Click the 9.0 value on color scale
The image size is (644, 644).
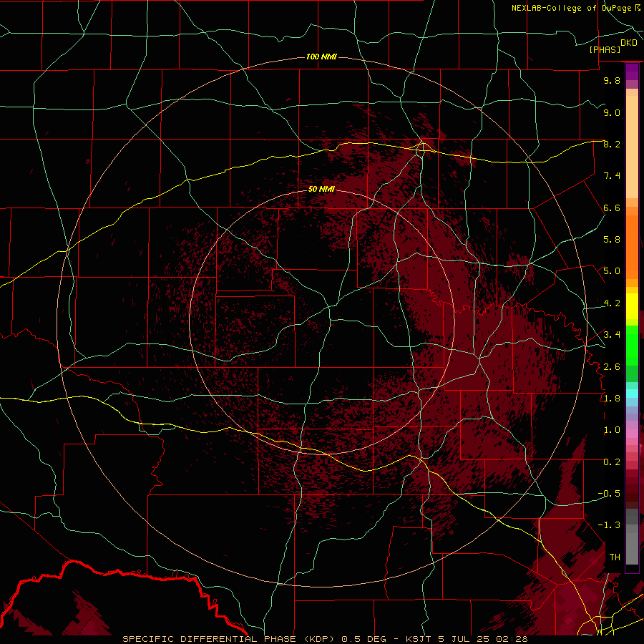[612, 112]
